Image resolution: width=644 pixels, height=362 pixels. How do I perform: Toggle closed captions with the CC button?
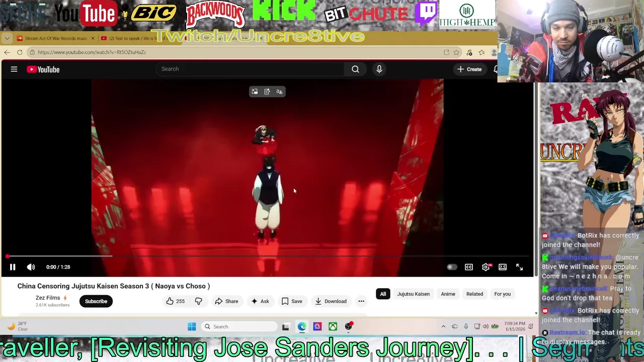coord(469,267)
